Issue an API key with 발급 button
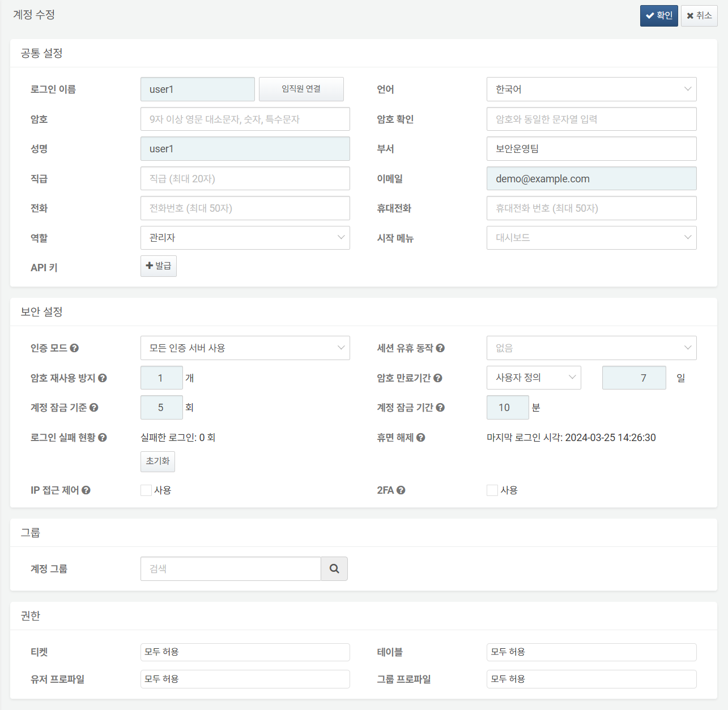Screen dimensions: 728x710 (159, 266)
